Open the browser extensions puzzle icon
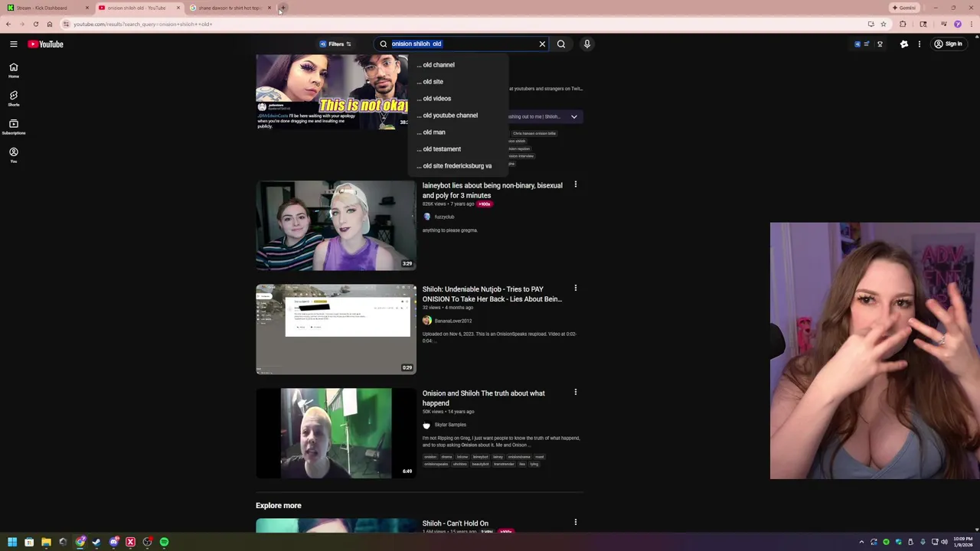 pos(903,24)
